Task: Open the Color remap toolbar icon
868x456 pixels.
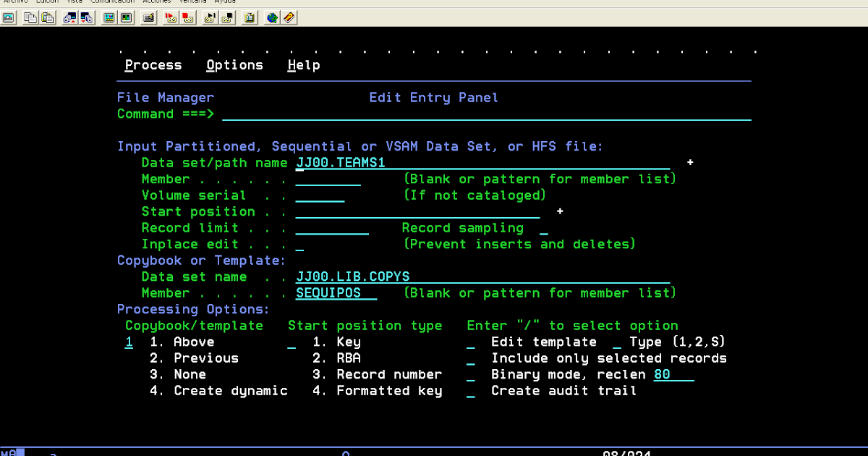Action: pos(124,17)
